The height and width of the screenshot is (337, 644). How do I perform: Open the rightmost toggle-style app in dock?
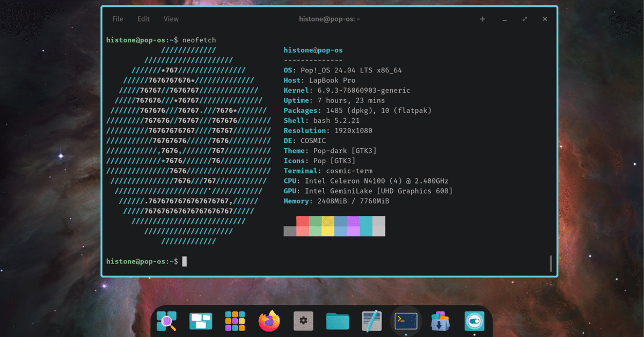click(474, 320)
